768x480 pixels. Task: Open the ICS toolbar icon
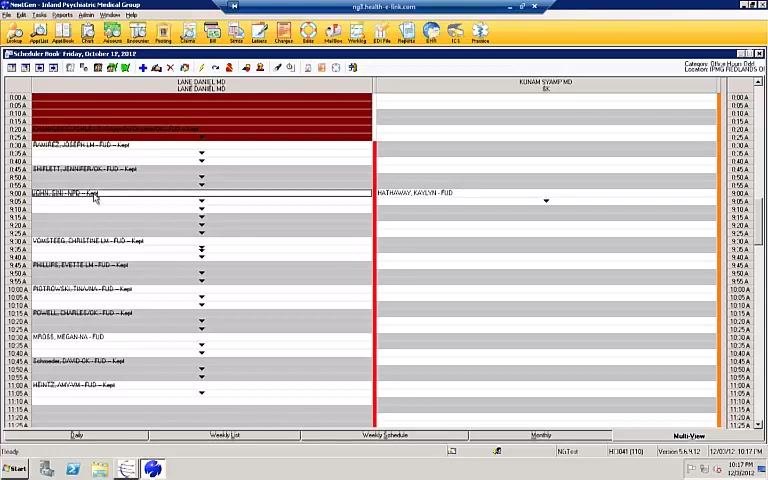point(456,33)
